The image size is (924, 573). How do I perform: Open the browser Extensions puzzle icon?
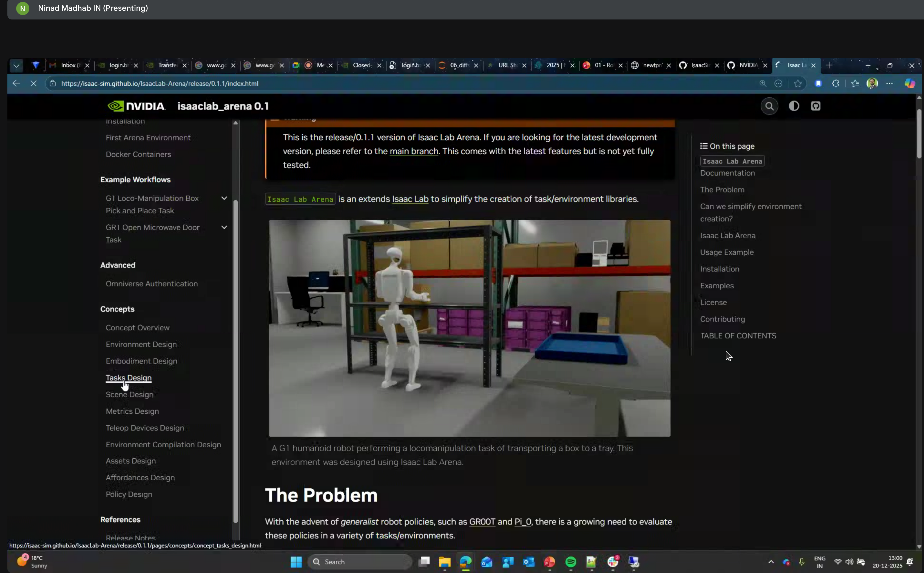click(x=836, y=83)
